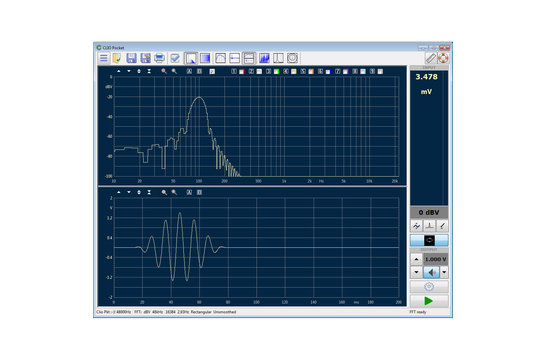Click the inverted-T marker button under 0 dBV
Image resolution: width=546 pixels, height=360 pixels.
tap(429, 226)
